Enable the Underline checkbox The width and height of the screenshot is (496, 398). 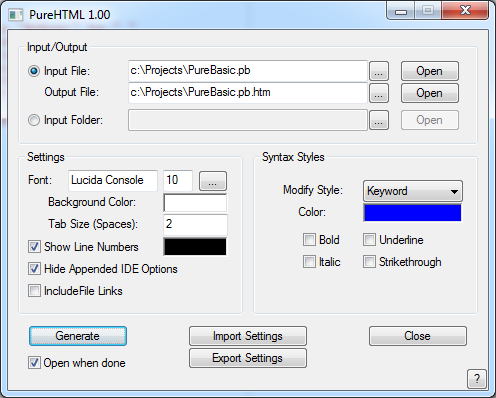click(369, 240)
